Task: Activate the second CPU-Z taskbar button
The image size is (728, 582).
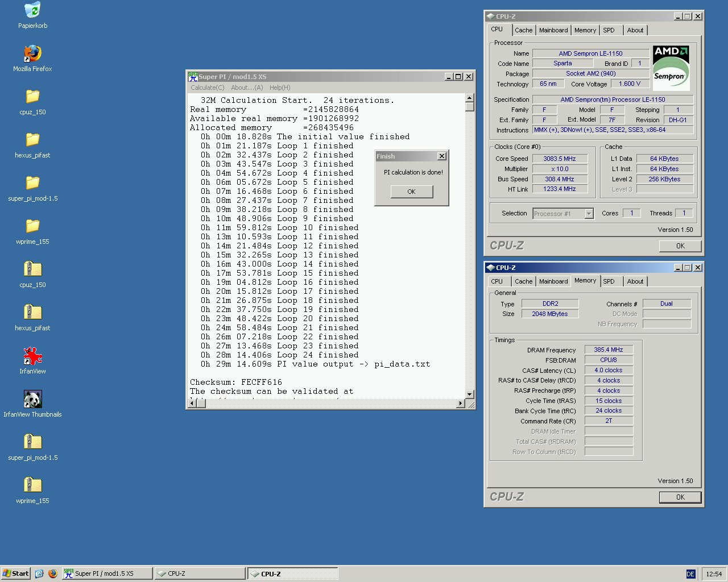Action: [293, 573]
